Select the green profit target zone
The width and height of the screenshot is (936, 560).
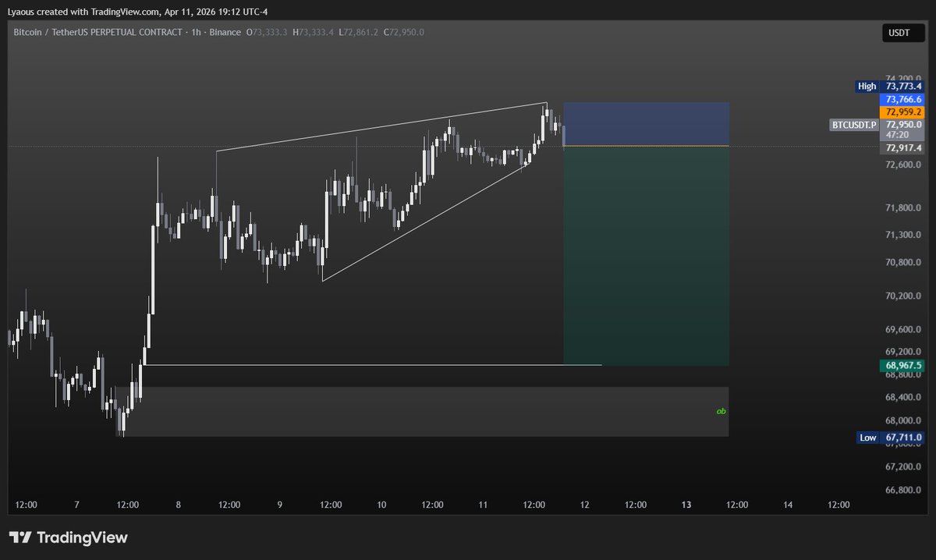[646, 257]
